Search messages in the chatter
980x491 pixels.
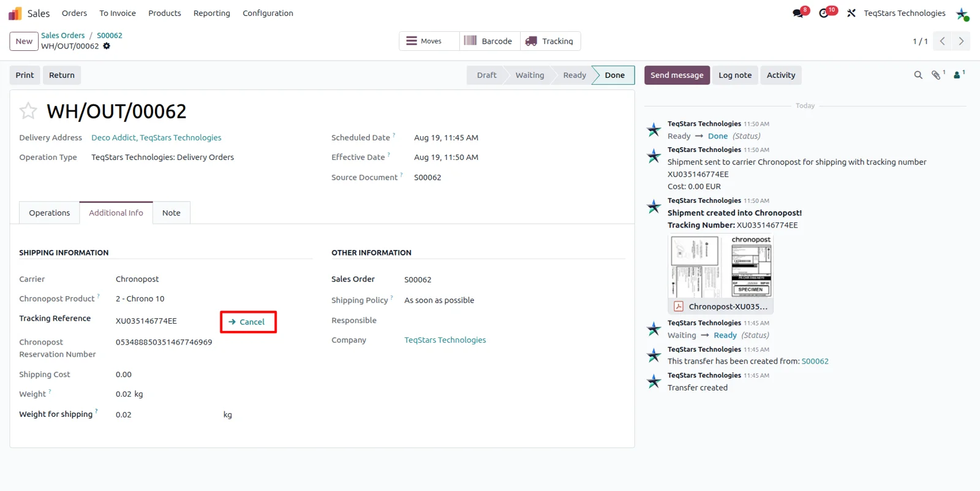coord(918,75)
